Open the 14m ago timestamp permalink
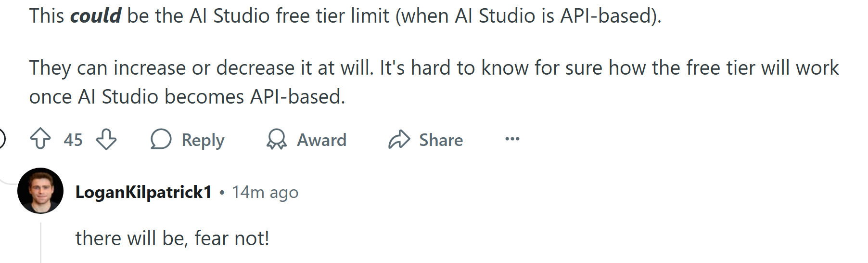868x263 pixels. pyautogui.click(x=265, y=192)
